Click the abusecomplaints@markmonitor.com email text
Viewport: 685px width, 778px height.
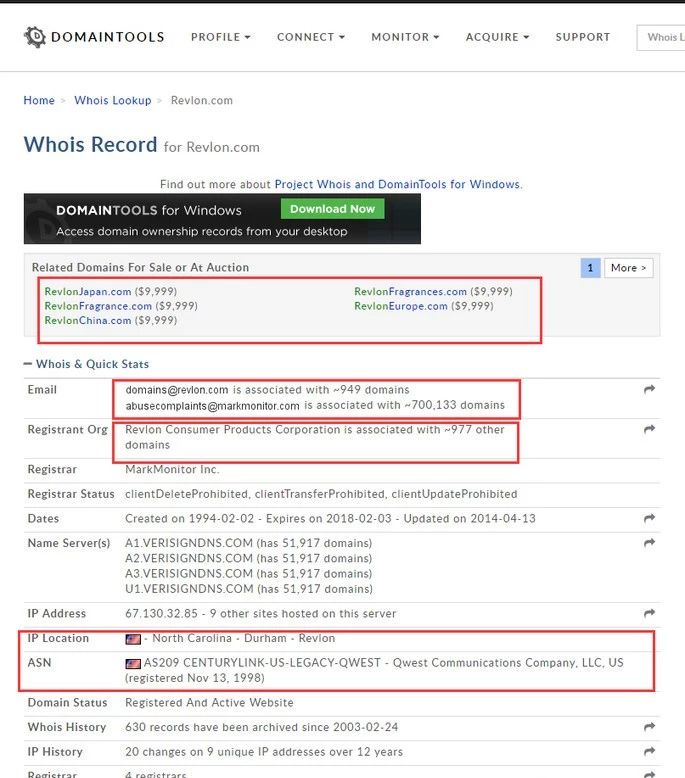click(212, 406)
